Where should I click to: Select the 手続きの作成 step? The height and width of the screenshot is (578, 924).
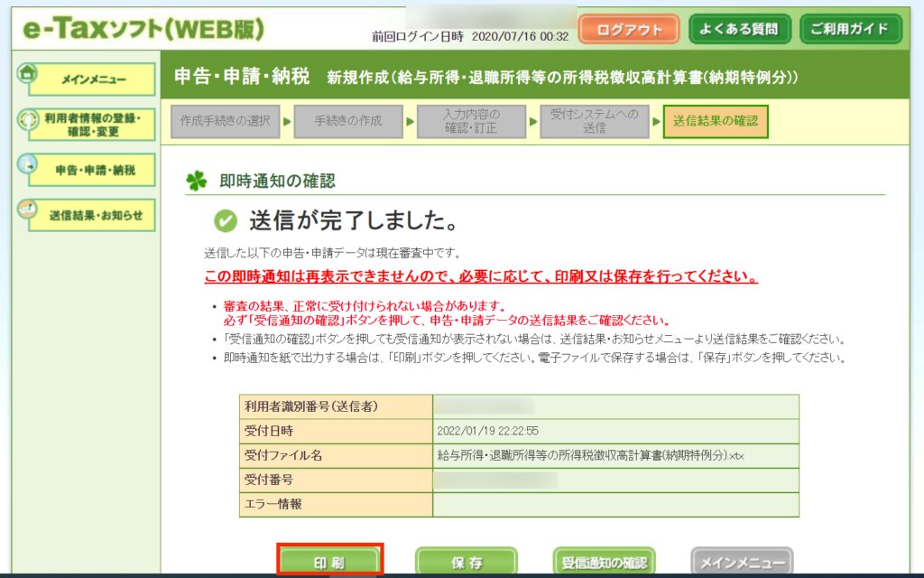(348, 121)
